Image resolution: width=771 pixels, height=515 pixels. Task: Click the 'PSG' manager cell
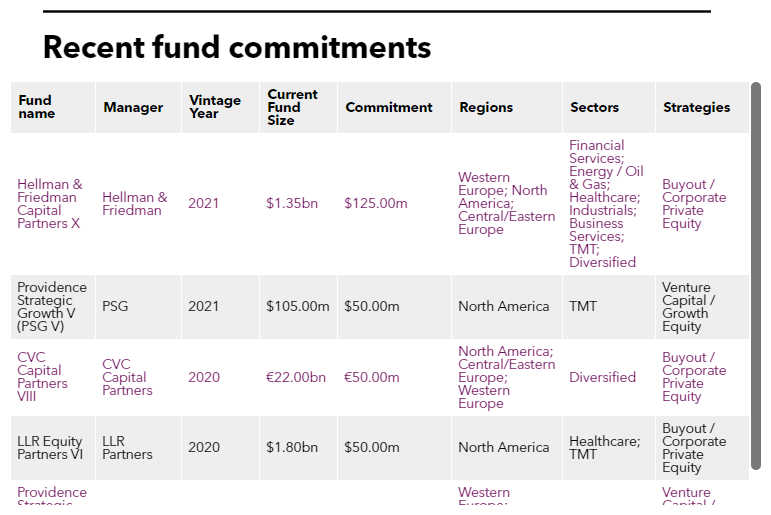tap(115, 306)
